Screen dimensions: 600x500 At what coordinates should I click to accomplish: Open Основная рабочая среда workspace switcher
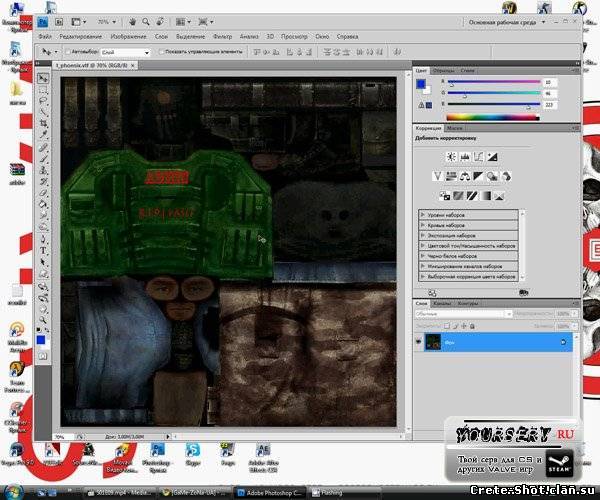click(506, 22)
